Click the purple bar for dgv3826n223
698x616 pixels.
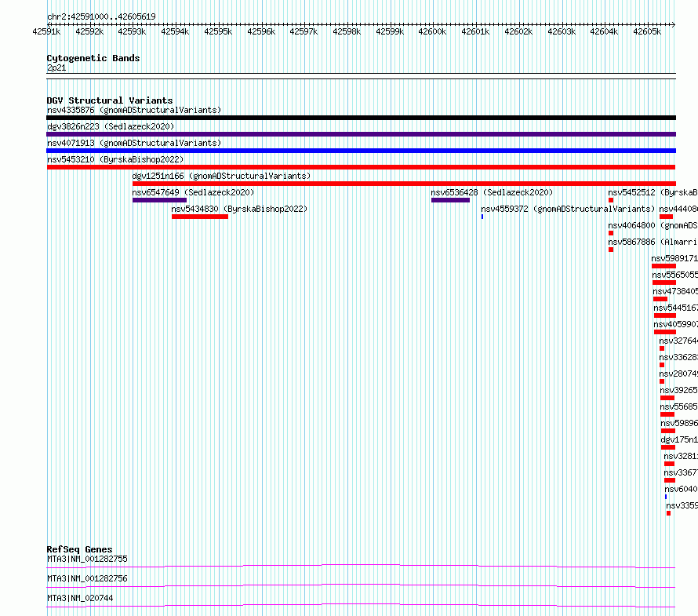coord(361,134)
